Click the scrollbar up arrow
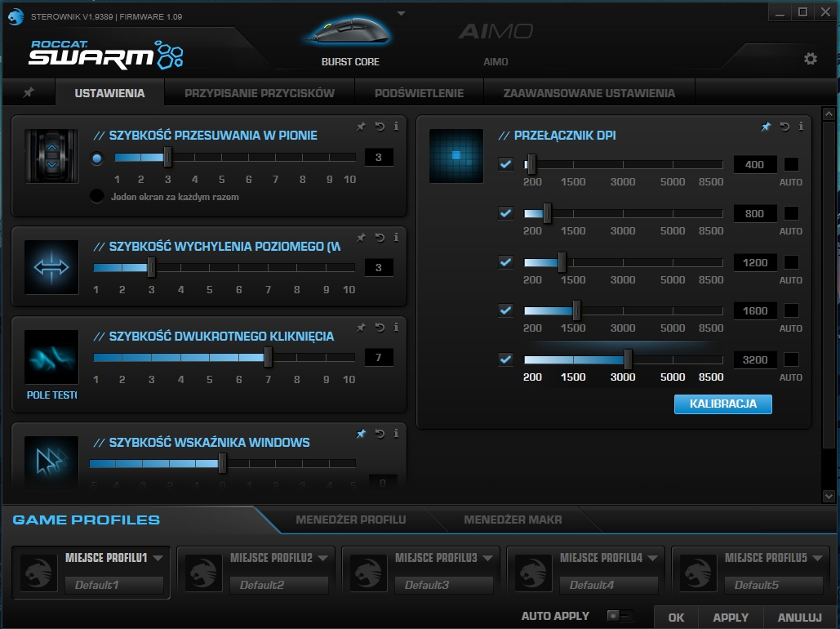Viewport: 840px width, 629px height. pyautogui.click(x=829, y=114)
